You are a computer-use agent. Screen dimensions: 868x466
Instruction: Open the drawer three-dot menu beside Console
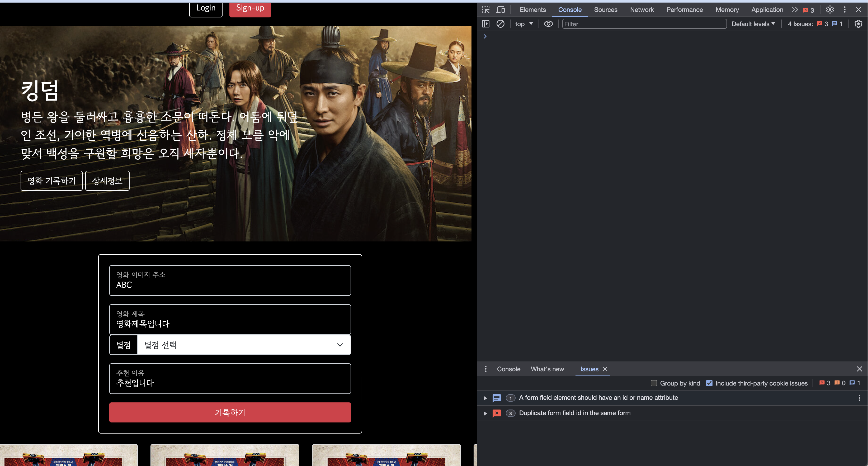coord(485,369)
